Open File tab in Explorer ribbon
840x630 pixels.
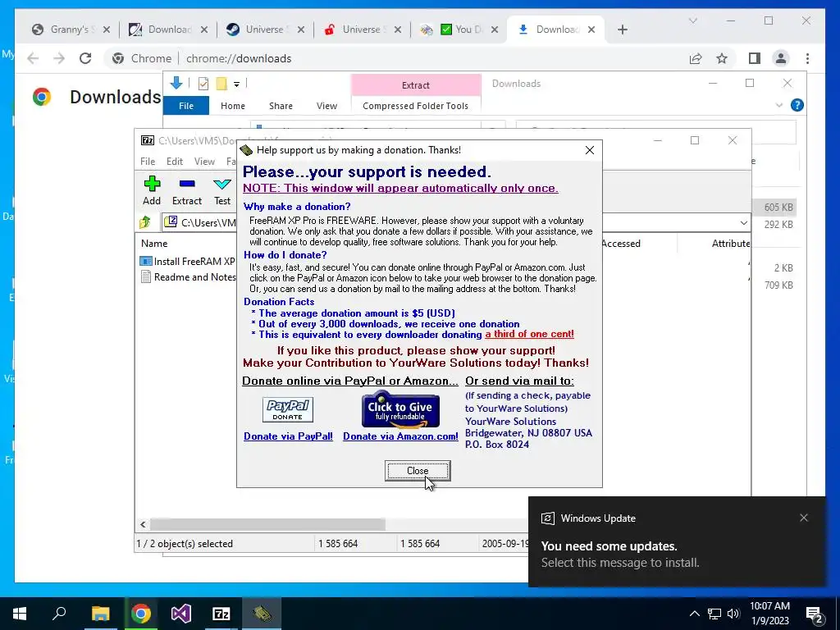[186, 106]
